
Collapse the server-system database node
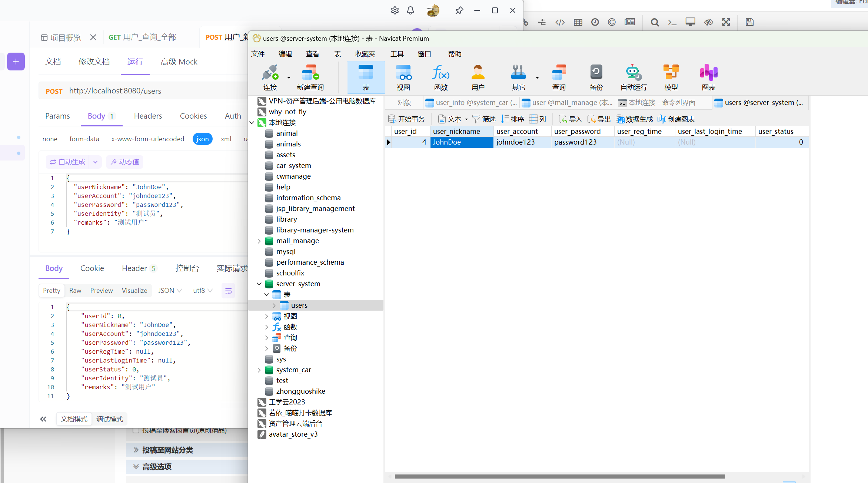(x=259, y=284)
